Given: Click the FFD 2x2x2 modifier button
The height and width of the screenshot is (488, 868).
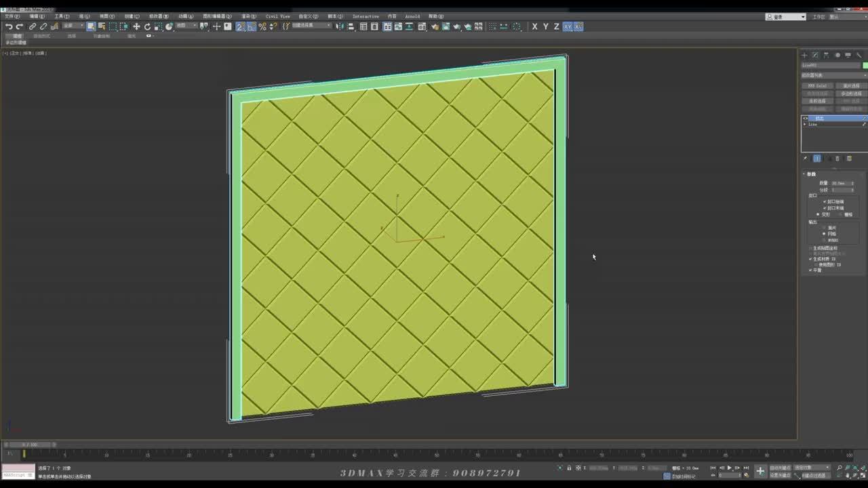Looking at the screenshot, I should [817, 86].
